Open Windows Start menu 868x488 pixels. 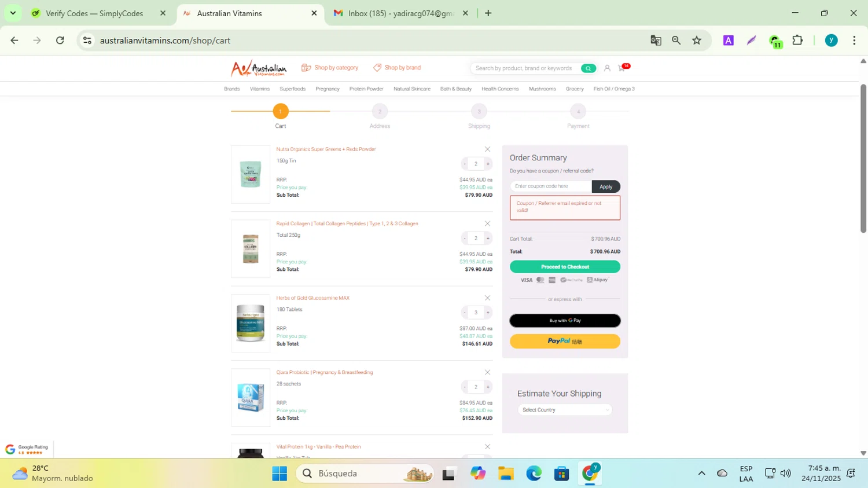(x=279, y=474)
